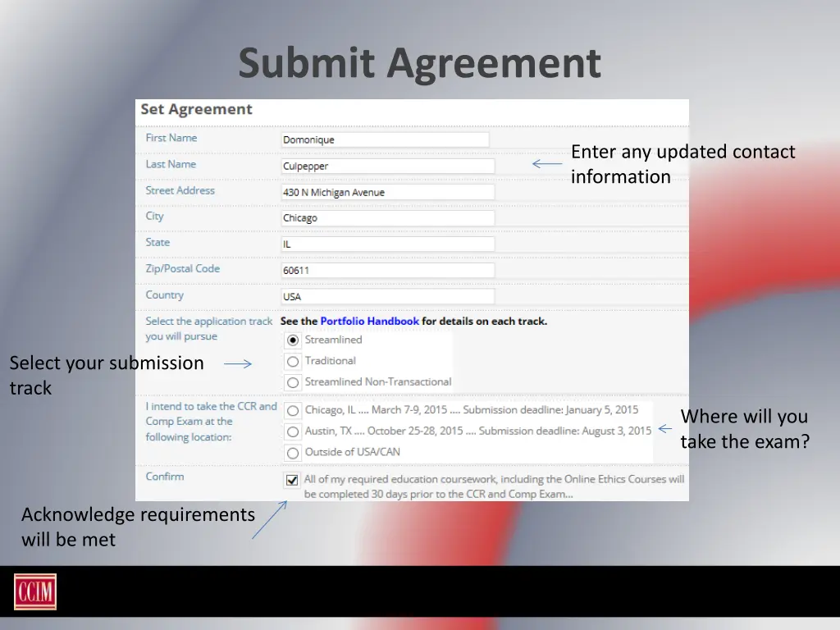Click the 'I intend to take the CCR' label

pos(211,422)
